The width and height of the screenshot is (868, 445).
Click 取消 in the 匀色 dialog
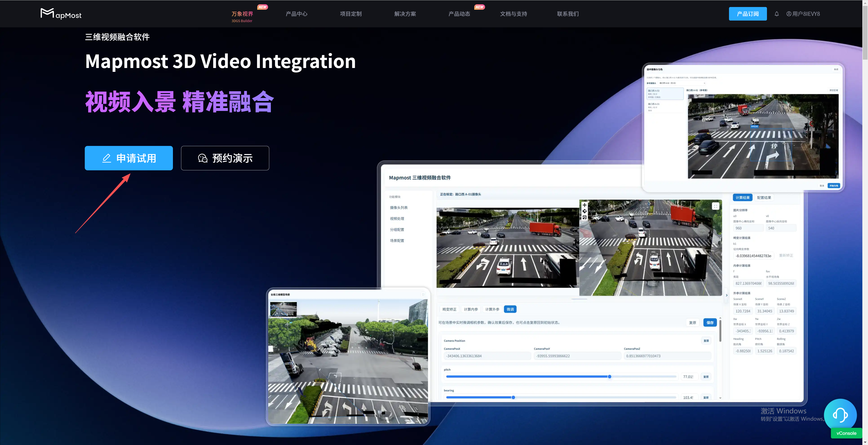click(x=822, y=185)
